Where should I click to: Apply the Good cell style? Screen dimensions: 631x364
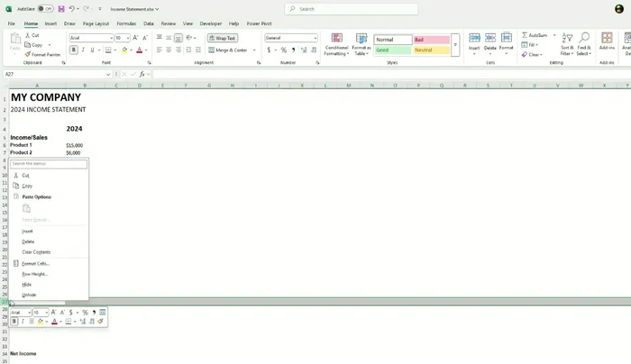pos(393,50)
